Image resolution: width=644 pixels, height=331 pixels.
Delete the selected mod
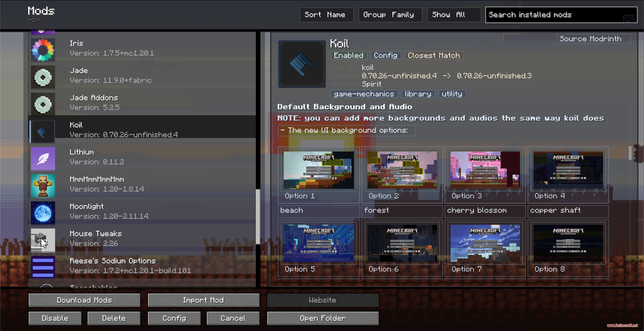(x=114, y=318)
